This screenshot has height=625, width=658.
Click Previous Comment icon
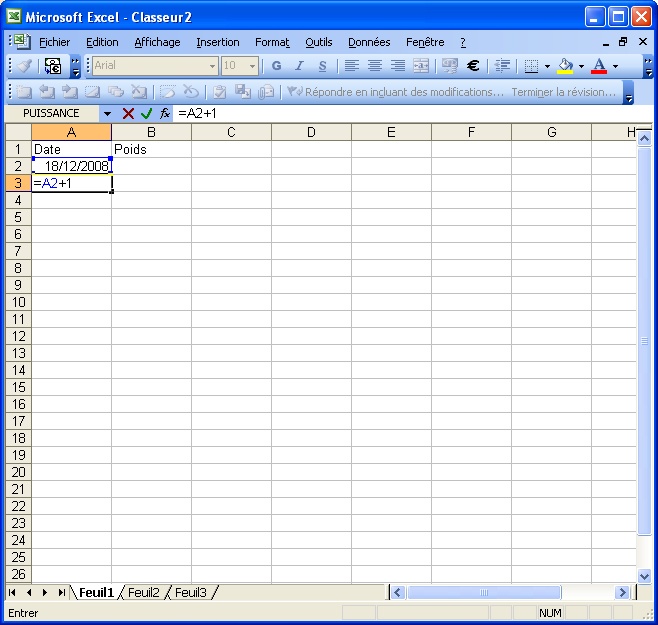pos(47,92)
